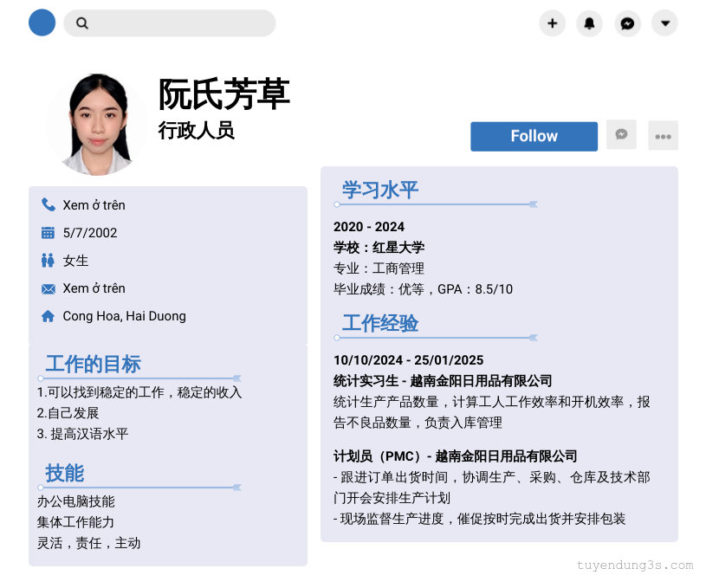Viewport: 706px width, 588px height.
Task: Click the blue circle logo
Action: coord(42,23)
